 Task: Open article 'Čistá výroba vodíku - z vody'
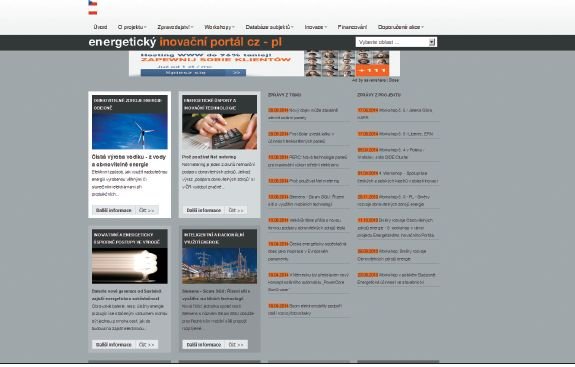129,161
